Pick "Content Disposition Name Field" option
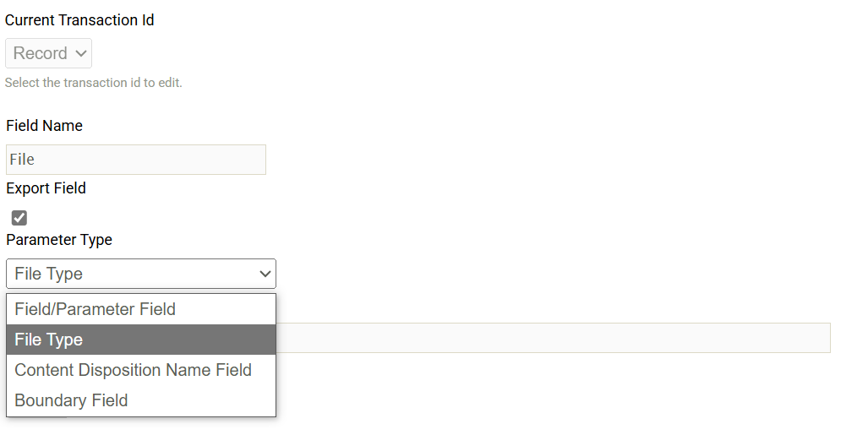 (133, 370)
